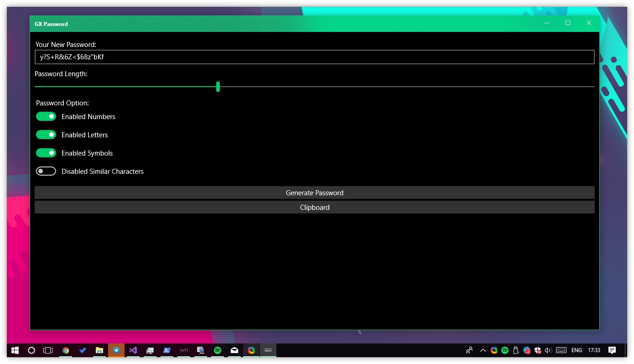Screen dimensions: 634x364
Task: Open the multicolor swirl app taskbar button
Action: click(x=251, y=350)
